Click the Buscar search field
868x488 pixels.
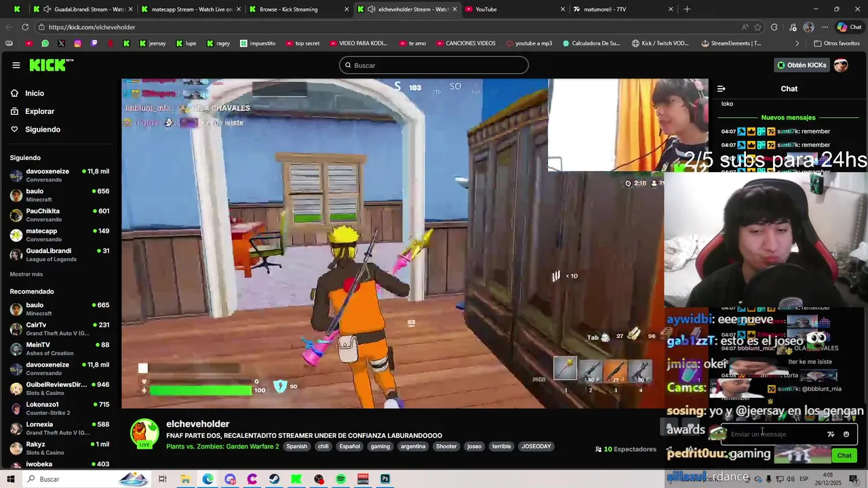click(434, 65)
